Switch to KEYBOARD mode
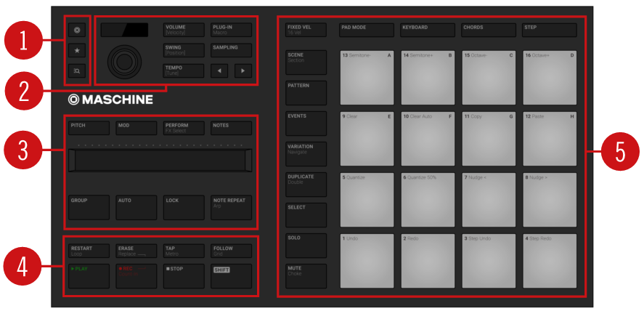Viewport: 644px width, 311px height. (428, 30)
